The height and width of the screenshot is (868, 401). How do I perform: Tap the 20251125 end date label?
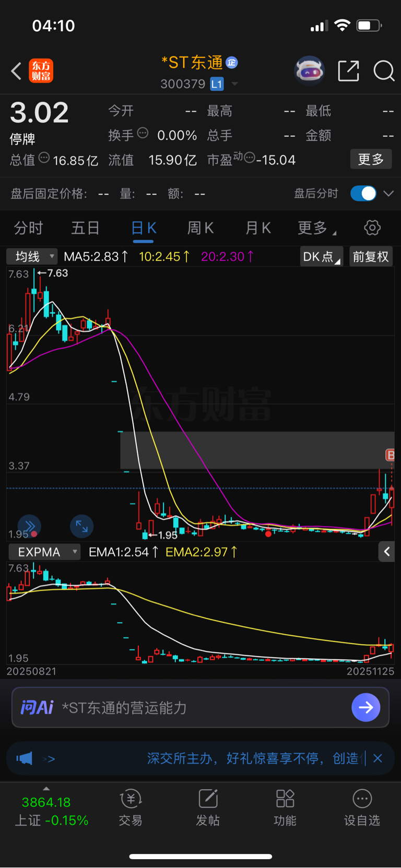(x=370, y=671)
